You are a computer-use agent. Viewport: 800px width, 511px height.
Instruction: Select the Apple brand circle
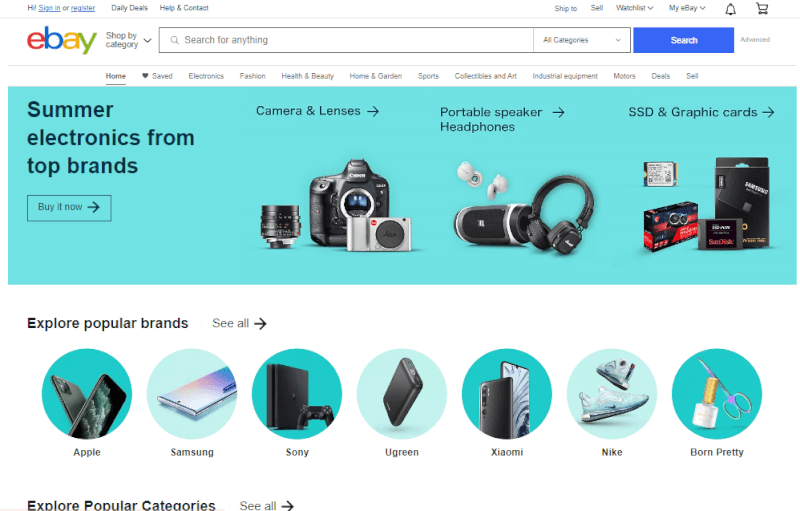click(87, 394)
